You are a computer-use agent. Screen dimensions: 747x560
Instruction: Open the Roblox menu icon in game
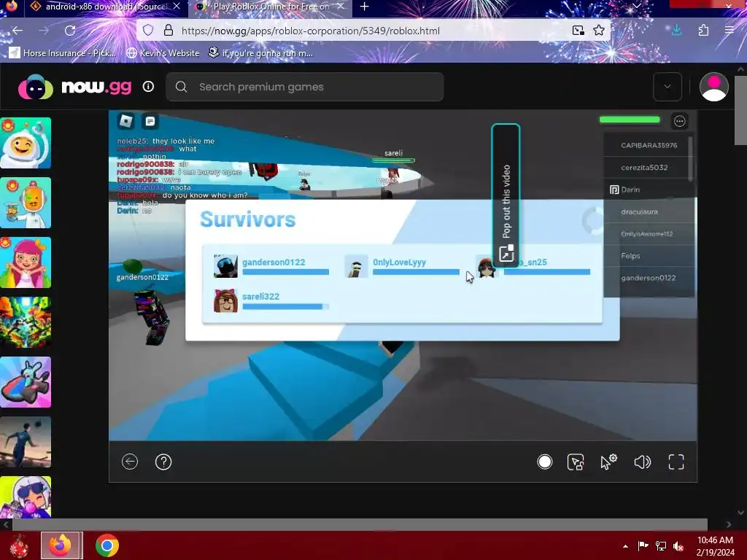125,121
